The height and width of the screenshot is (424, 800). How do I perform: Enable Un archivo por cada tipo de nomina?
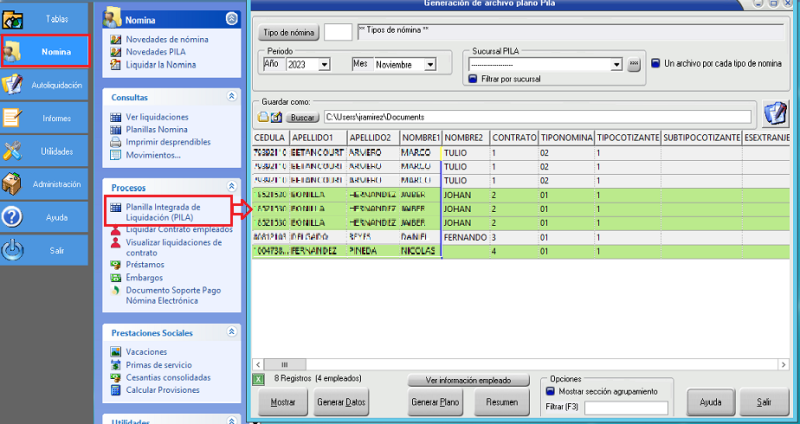(656, 63)
